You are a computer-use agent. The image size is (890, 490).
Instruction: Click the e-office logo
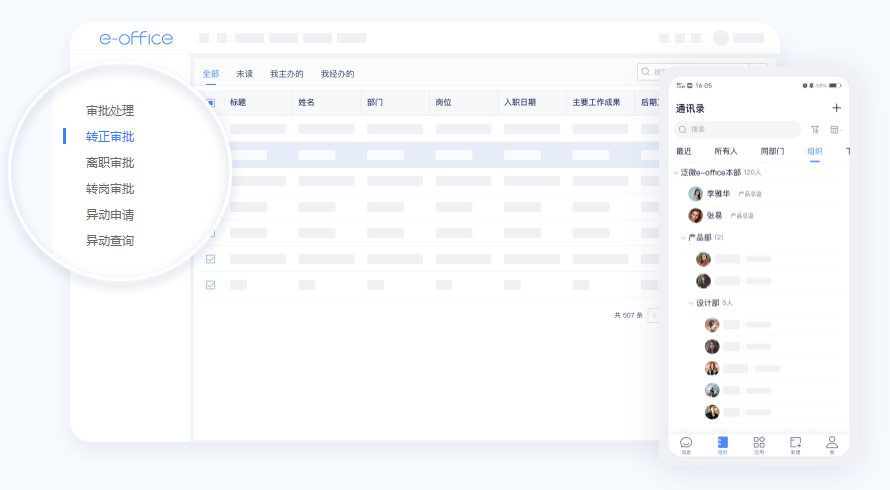point(136,38)
